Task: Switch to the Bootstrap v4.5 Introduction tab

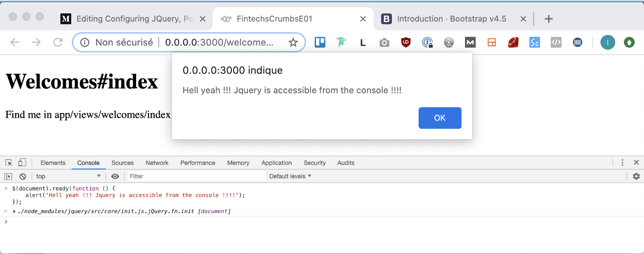Action: (x=451, y=19)
